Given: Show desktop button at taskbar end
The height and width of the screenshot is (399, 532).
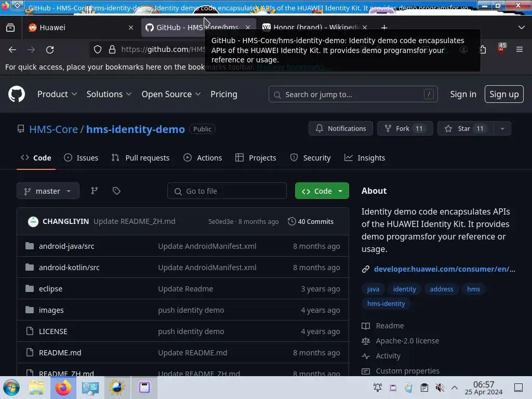Looking at the screenshot, I should [518, 388].
